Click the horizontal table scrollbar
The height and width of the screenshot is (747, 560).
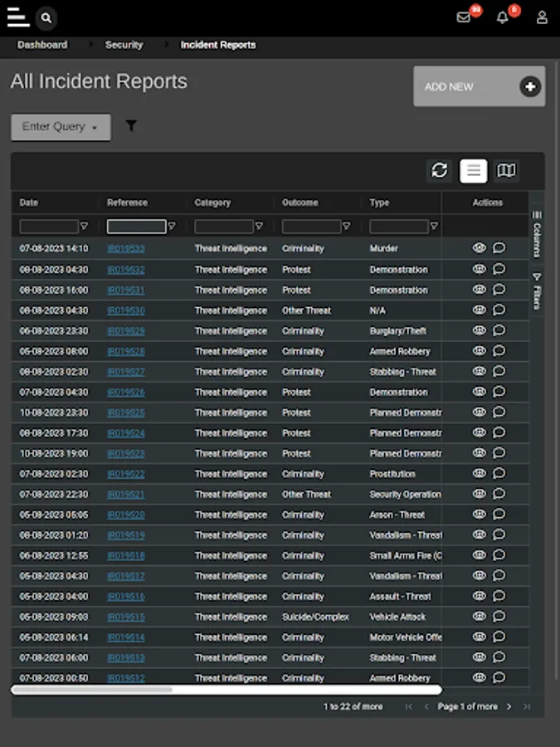click(x=91, y=689)
